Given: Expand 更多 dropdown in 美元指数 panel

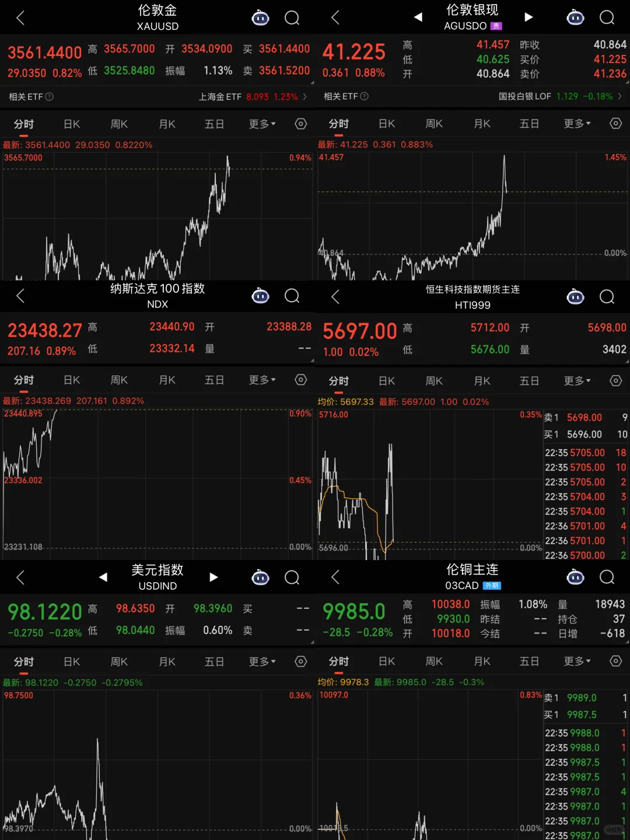Looking at the screenshot, I should pos(262,661).
